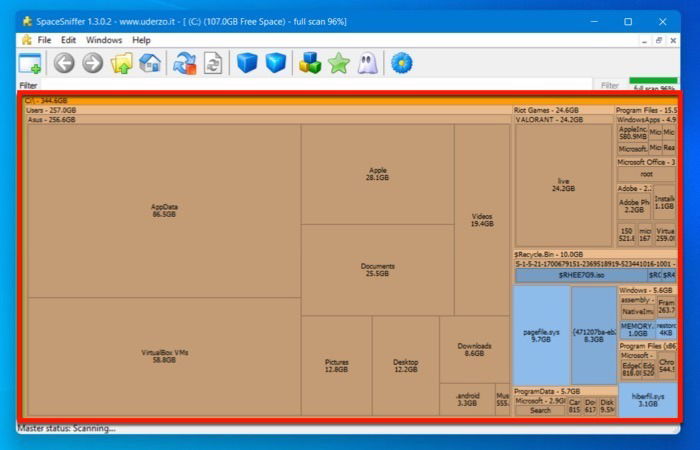This screenshot has width=700, height=450.
Task: Select the root block under Microsoft Office
Action: 646,174
